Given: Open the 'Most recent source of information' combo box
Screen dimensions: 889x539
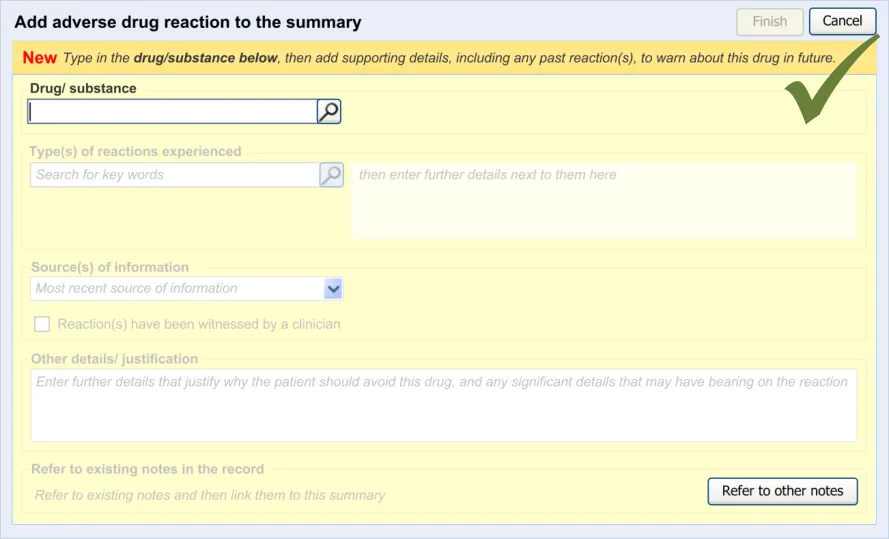Looking at the screenshot, I should click(176, 289).
